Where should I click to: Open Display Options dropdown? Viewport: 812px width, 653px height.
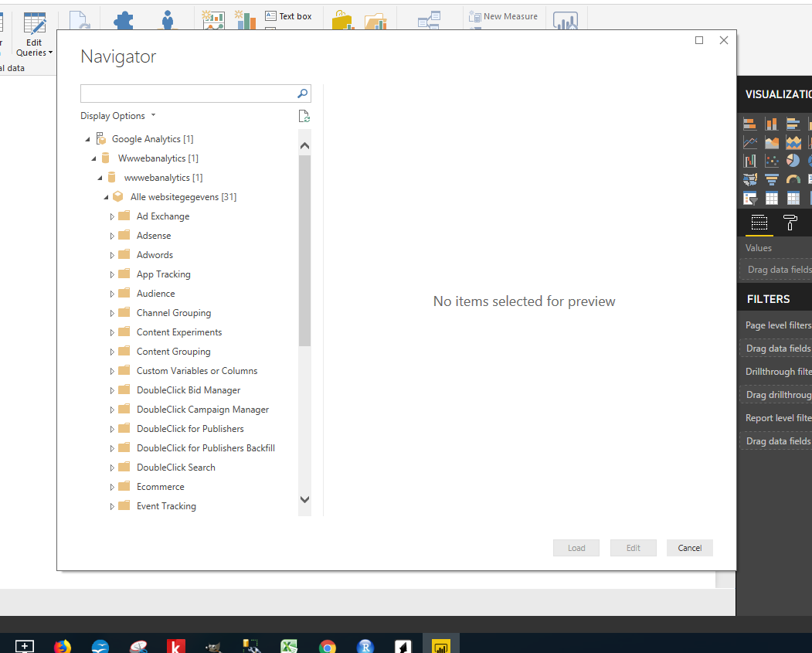coord(118,116)
